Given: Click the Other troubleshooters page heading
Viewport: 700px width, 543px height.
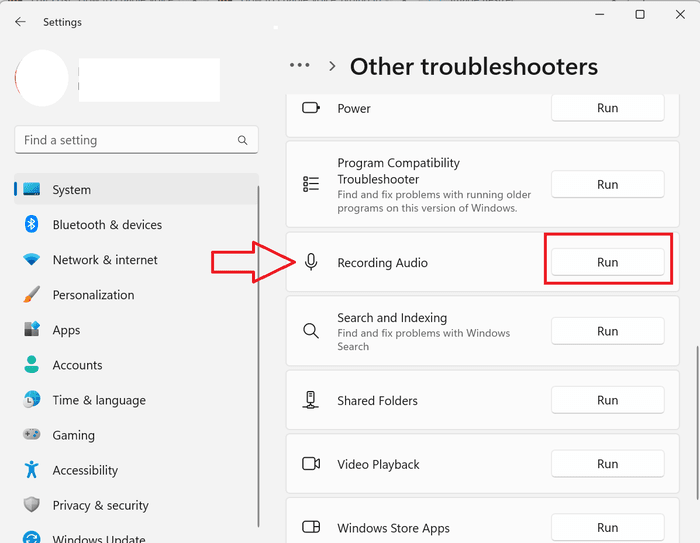Looking at the screenshot, I should (x=474, y=67).
